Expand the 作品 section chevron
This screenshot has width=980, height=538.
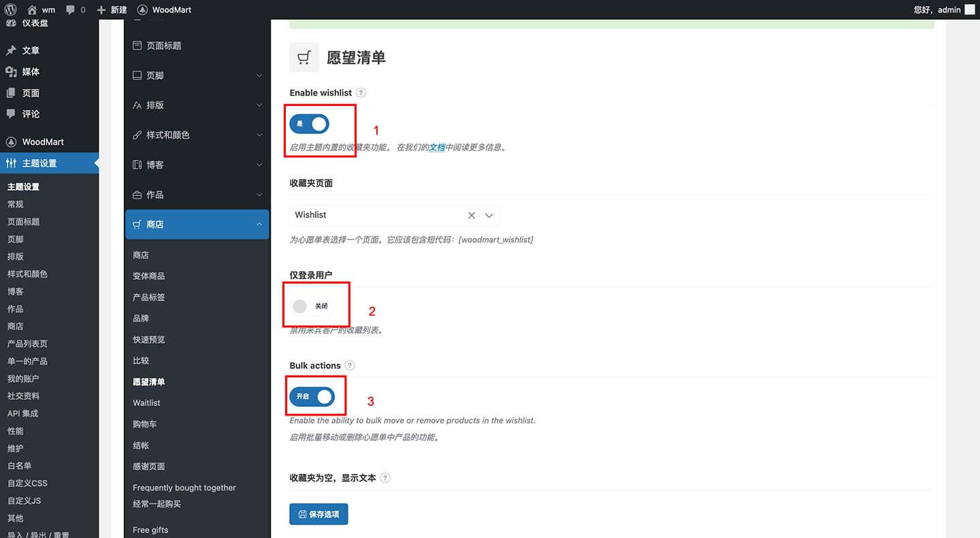[x=259, y=195]
